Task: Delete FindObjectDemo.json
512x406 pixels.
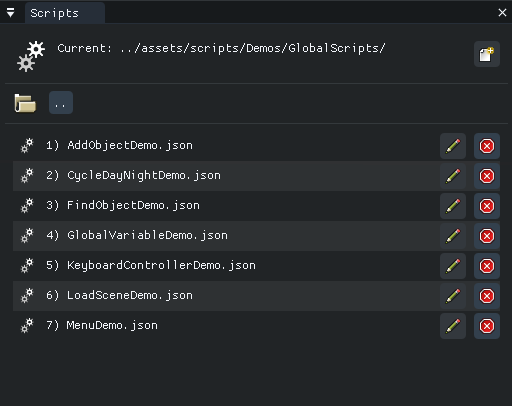Action: [487, 206]
